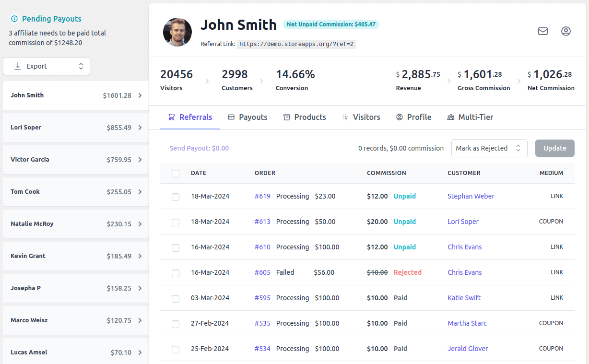
Task: Click the Update button
Action: pos(555,148)
